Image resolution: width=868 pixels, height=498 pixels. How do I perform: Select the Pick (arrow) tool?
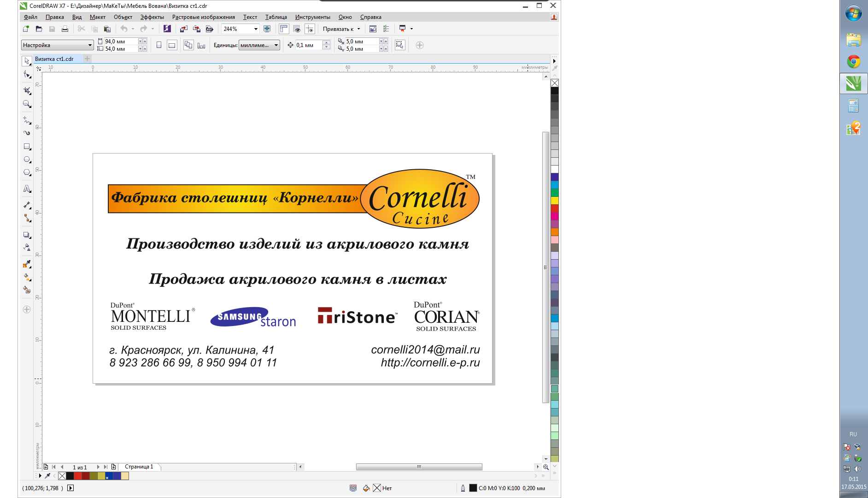27,61
